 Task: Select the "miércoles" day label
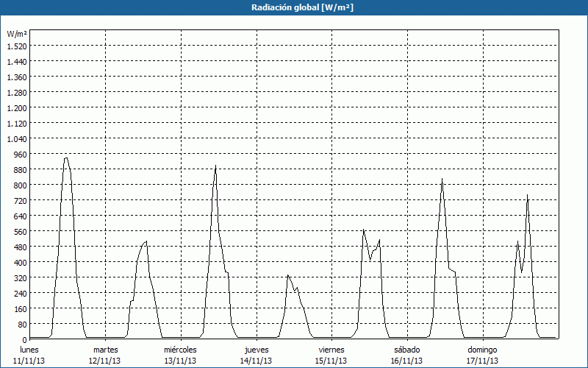[x=180, y=350]
